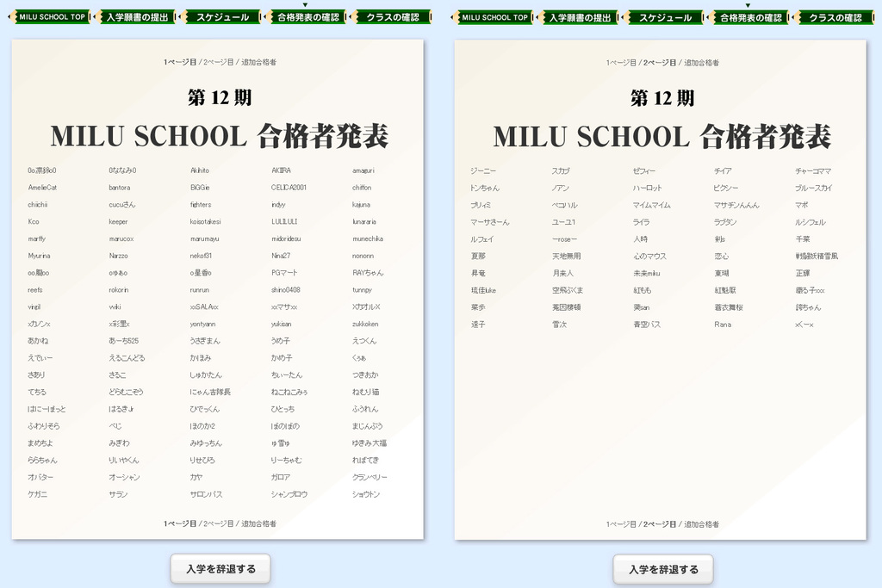The width and height of the screenshot is (882, 588).
Task: Open スケジュール in the left panel navigation
Action: coord(222,17)
